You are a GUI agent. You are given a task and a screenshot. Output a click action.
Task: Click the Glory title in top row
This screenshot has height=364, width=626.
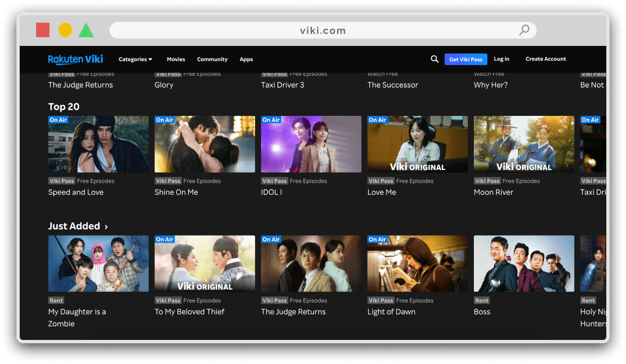(x=164, y=85)
